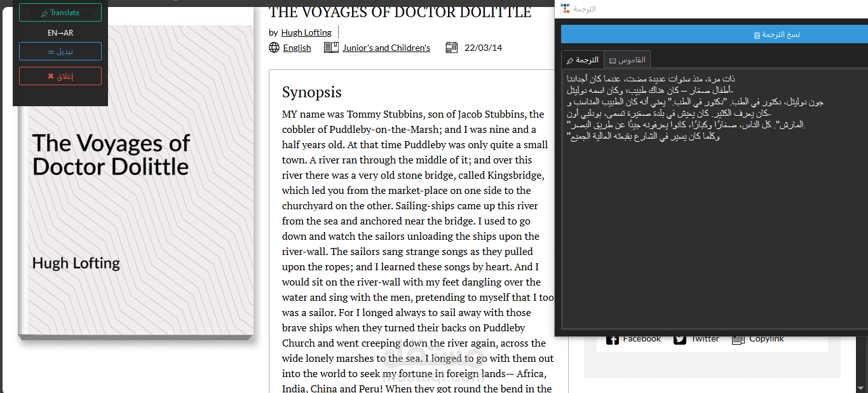This screenshot has height=393, width=868.
Task: Click the dictionary book icon on القاموس tab
Action: tap(613, 60)
